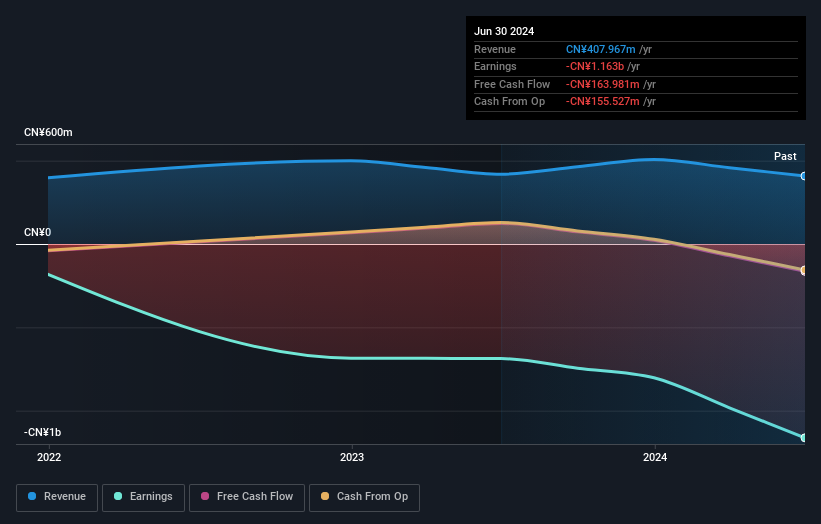821x524 pixels.
Task: Click the Past label on chart
Action: pyautogui.click(x=785, y=156)
